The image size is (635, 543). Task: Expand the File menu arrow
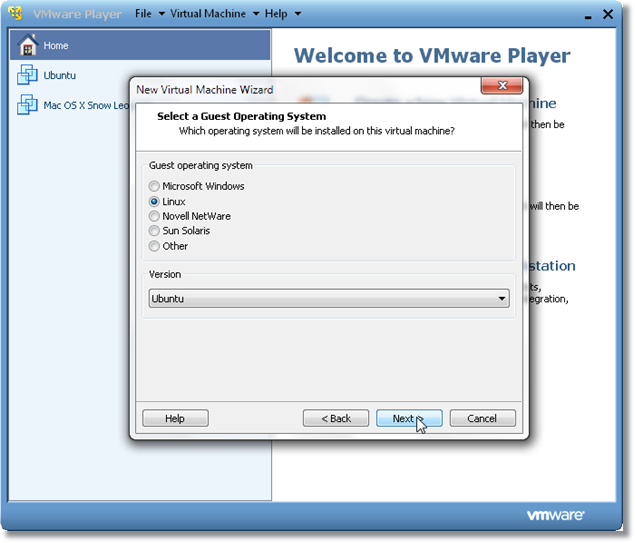(x=162, y=14)
